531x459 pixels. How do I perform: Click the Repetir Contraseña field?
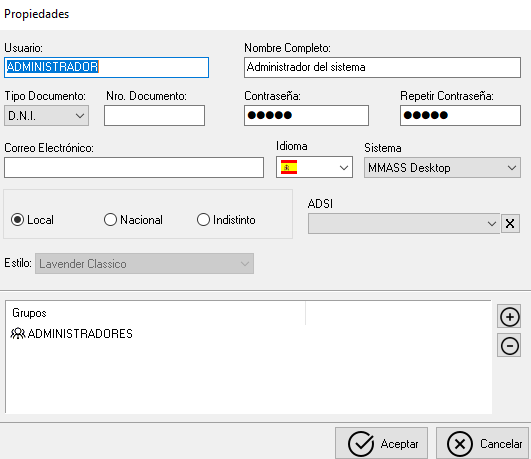pyautogui.click(x=460, y=116)
